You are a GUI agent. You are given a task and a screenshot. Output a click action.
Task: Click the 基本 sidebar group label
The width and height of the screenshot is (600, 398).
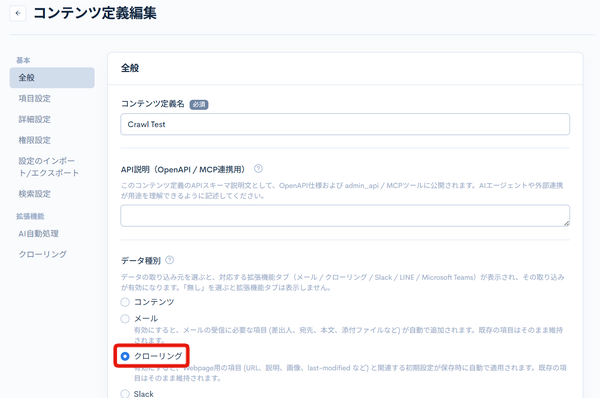(x=23, y=60)
